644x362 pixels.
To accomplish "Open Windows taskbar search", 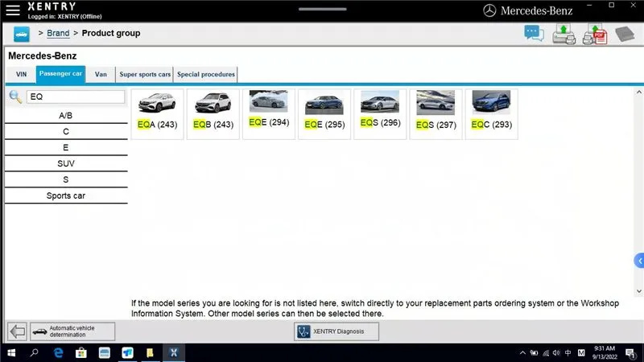I will (35, 352).
